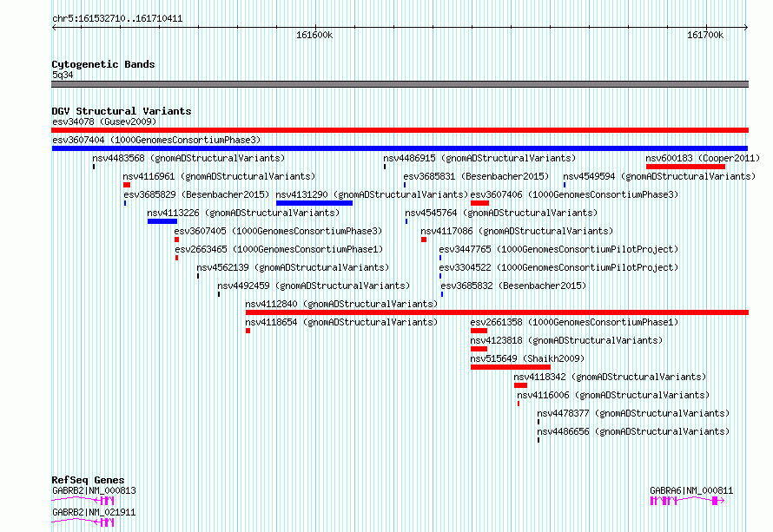Click the red nsv4123818 variant bar
Screen dimensions: 773x532
tap(479, 349)
